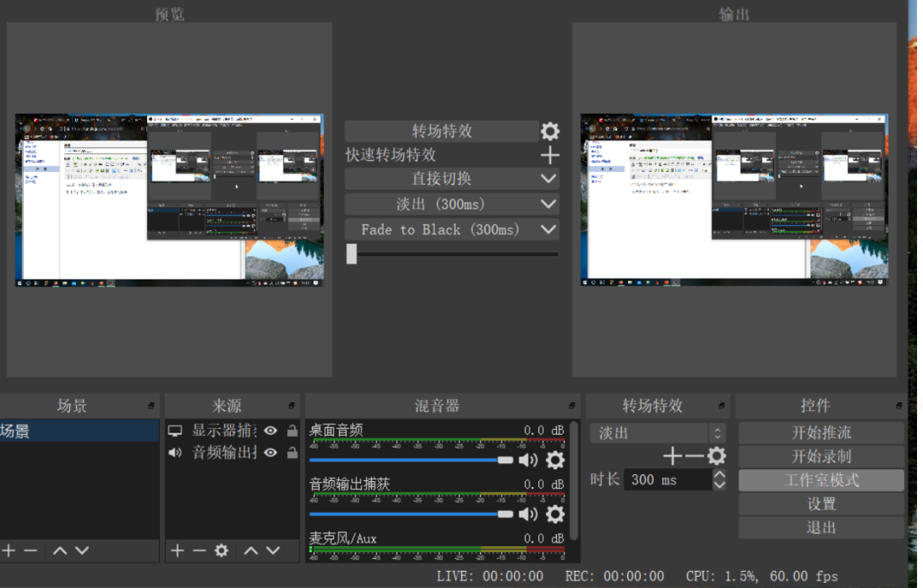Click the transition T-bar slider handle

(351, 255)
